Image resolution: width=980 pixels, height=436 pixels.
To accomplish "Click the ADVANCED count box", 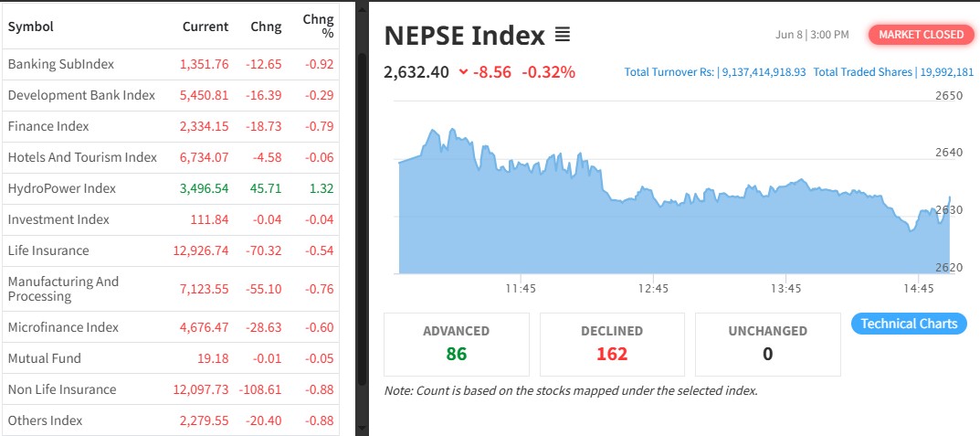I will (x=457, y=344).
